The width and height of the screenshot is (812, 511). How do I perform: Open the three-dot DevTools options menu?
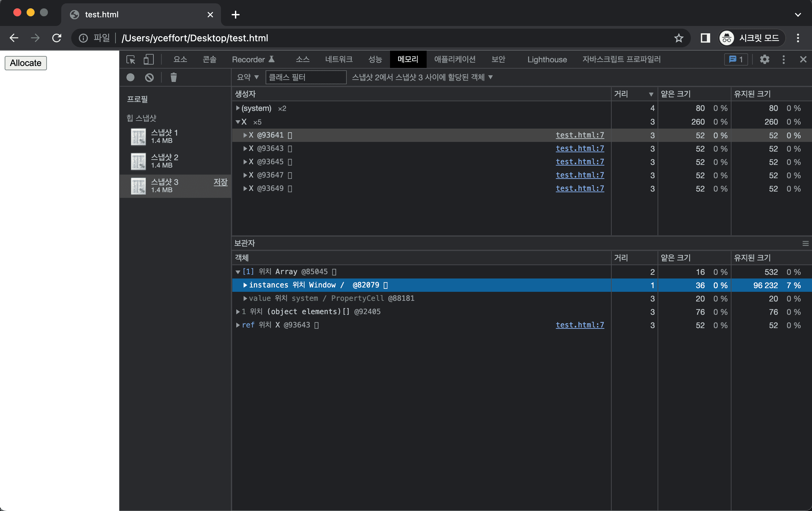coord(784,59)
